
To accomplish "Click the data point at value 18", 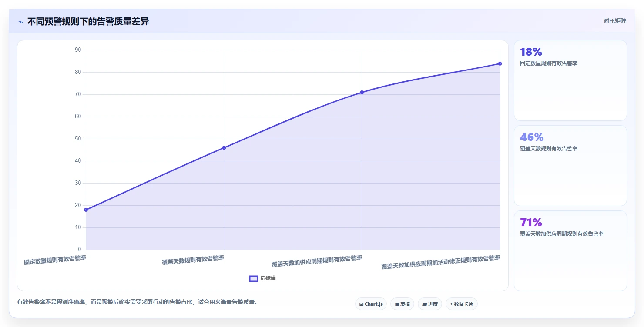I will tap(86, 210).
